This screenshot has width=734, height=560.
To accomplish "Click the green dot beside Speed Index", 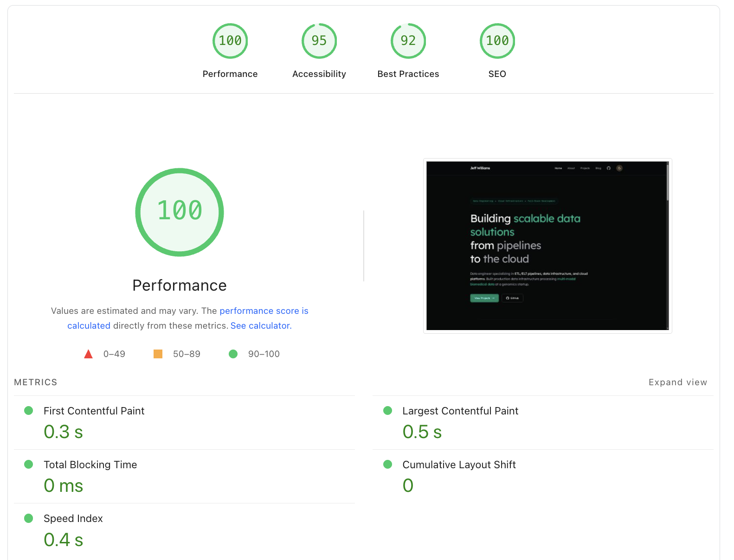I will (x=29, y=518).
